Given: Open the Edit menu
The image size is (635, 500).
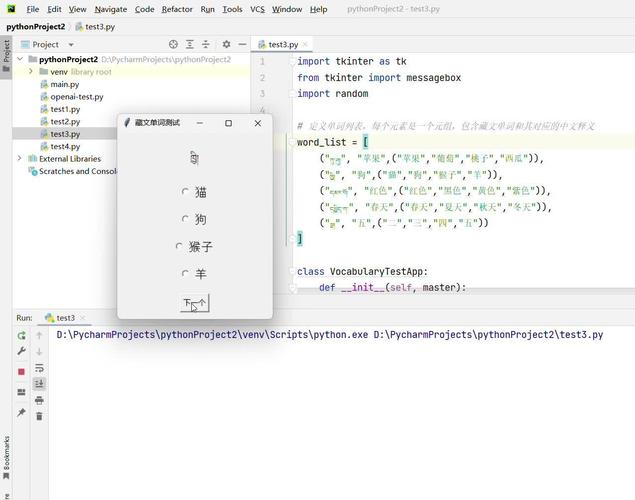Looking at the screenshot, I should [54, 9].
